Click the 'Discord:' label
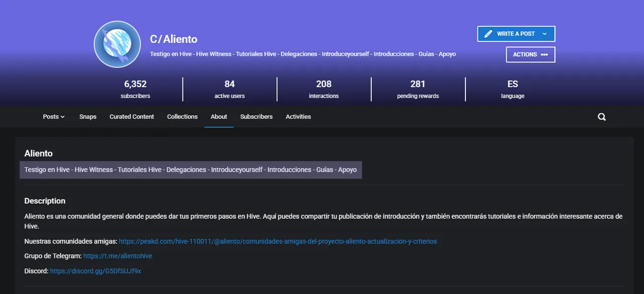This screenshot has height=294, width=644. click(x=36, y=271)
